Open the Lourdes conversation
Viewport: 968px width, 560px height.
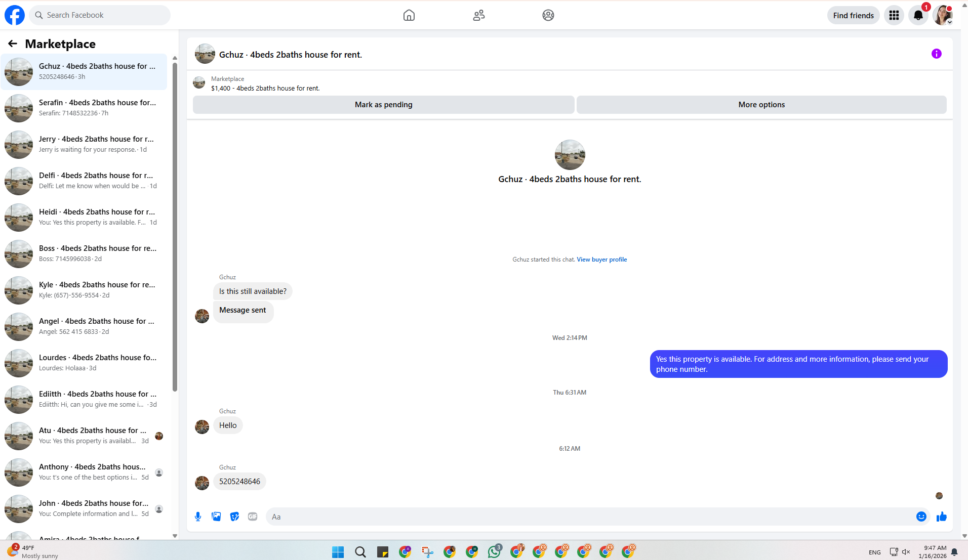pos(84,363)
